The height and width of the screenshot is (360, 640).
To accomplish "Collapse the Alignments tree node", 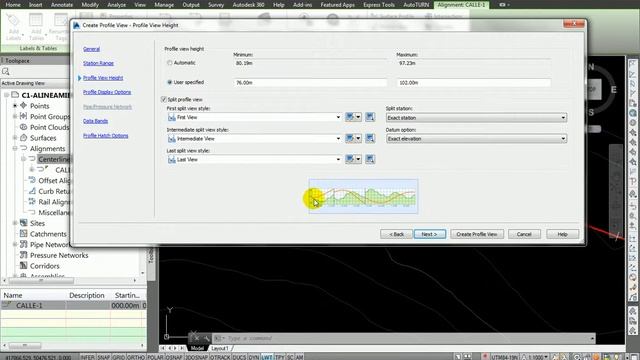I will (15, 149).
